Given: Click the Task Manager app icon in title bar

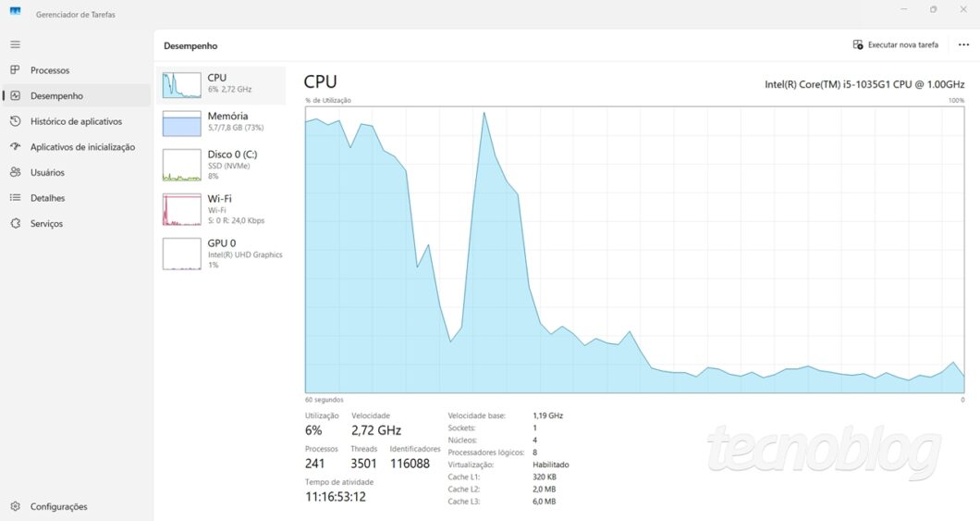Looking at the screenshot, I should [x=16, y=14].
